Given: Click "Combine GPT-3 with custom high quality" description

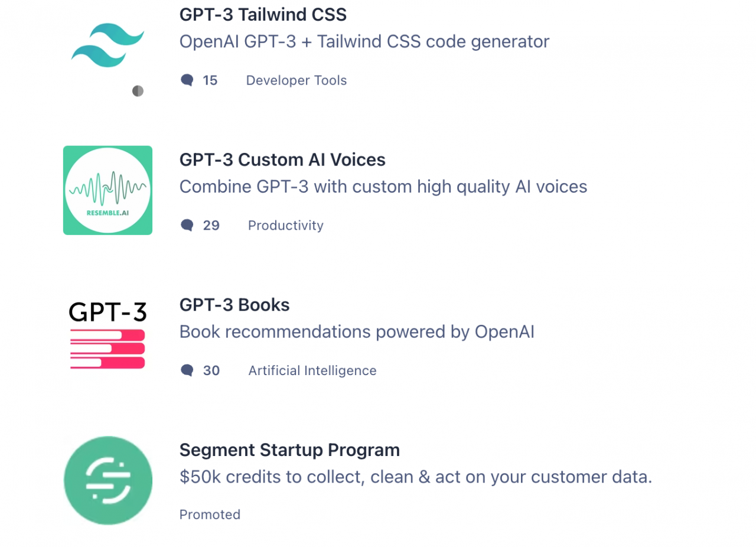Looking at the screenshot, I should [383, 187].
